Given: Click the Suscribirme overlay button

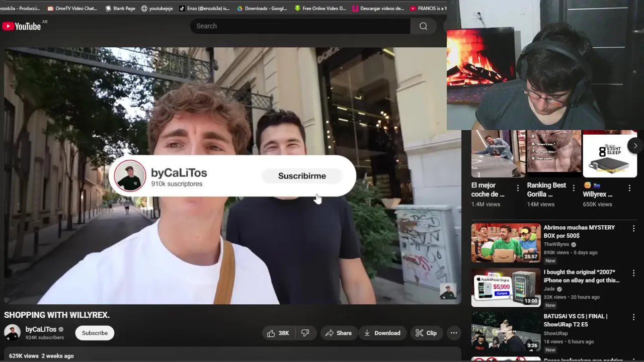Looking at the screenshot, I should click(302, 176).
